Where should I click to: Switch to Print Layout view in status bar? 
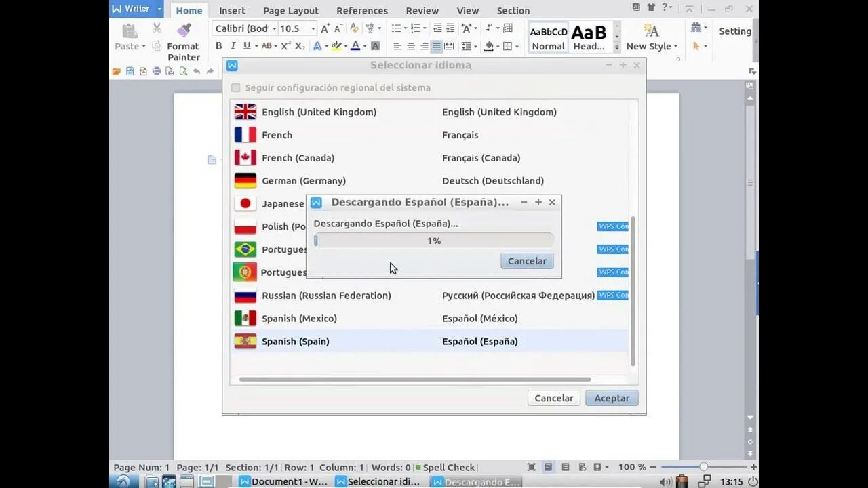pyautogui.click(x=548, y=467)
